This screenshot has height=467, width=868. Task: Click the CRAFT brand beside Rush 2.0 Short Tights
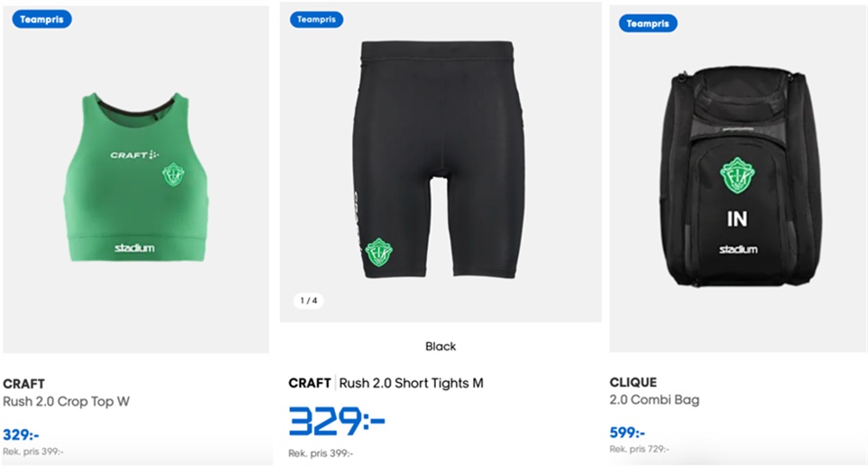pyautogui.click(x=310, y=383)
